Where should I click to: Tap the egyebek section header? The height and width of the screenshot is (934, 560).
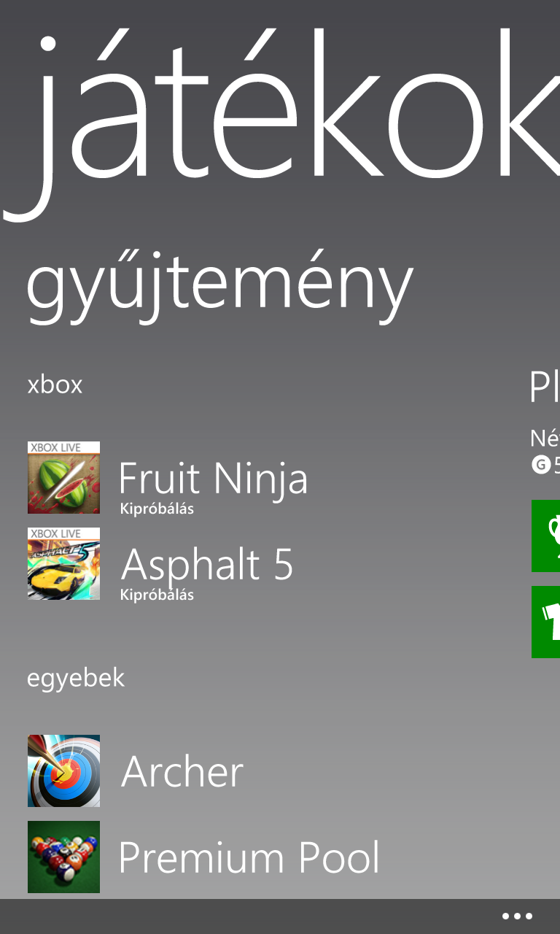76,679
